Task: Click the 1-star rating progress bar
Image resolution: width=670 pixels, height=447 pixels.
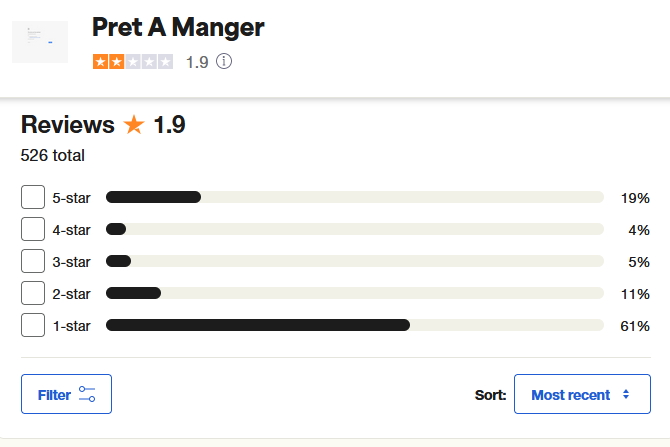Action: coord(354,326)
